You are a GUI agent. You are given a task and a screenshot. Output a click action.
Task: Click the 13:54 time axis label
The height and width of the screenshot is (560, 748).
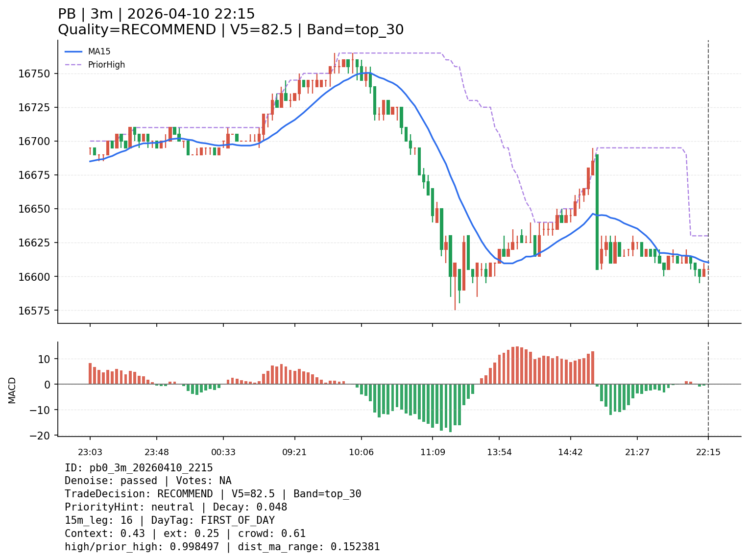point(499,452)
